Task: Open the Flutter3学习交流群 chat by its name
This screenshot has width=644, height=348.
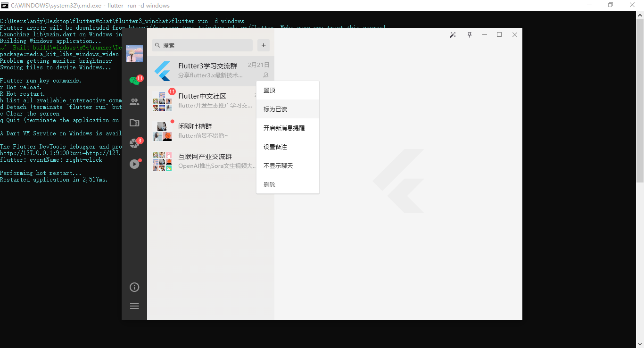Action: click(x=207, y=66)
